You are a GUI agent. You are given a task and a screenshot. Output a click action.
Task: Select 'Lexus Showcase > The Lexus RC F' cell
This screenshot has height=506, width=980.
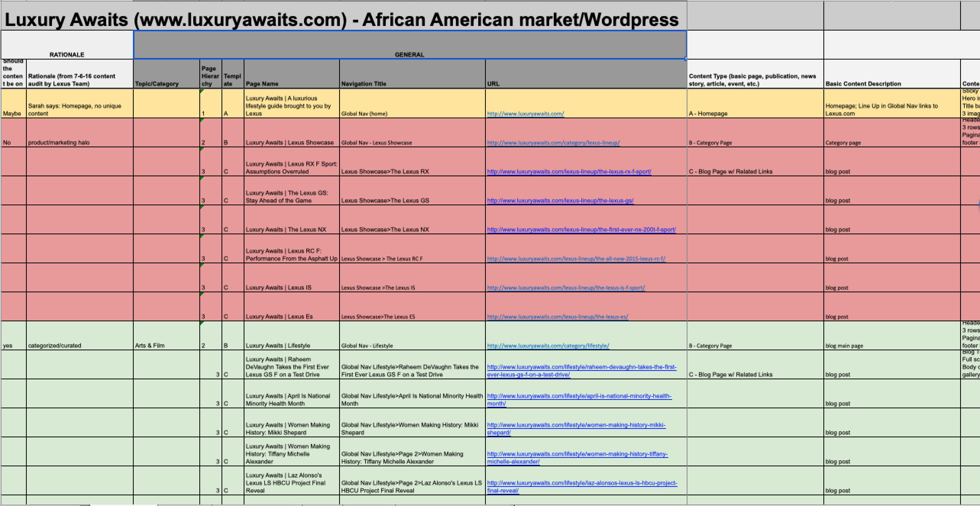412,248
